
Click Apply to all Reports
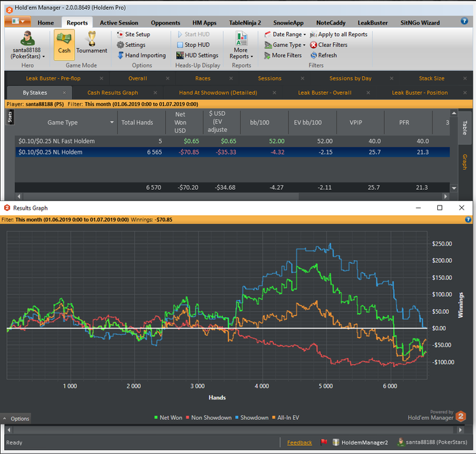pos(339,34)
